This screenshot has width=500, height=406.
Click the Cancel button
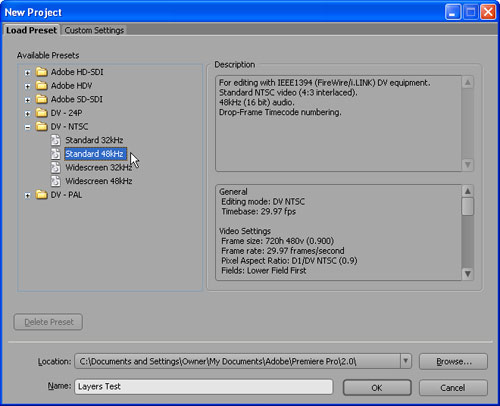click(453, 388)
